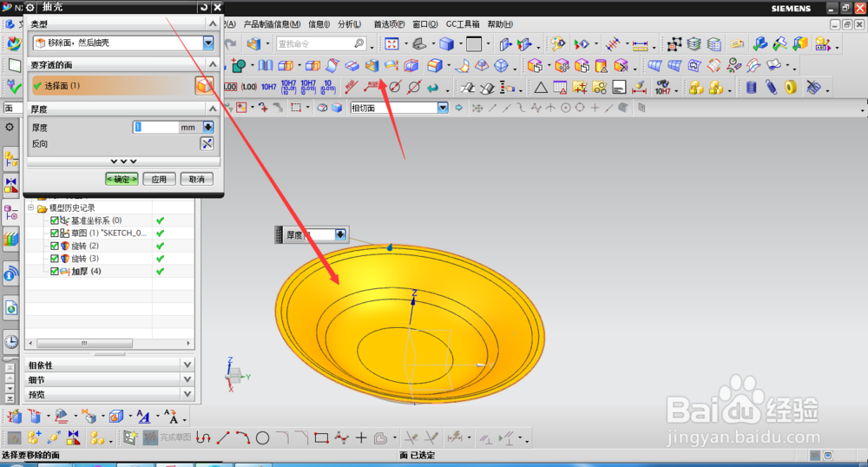Select the sketch Line tool
This screenshot has width=868, height=467.
[223, 438]
